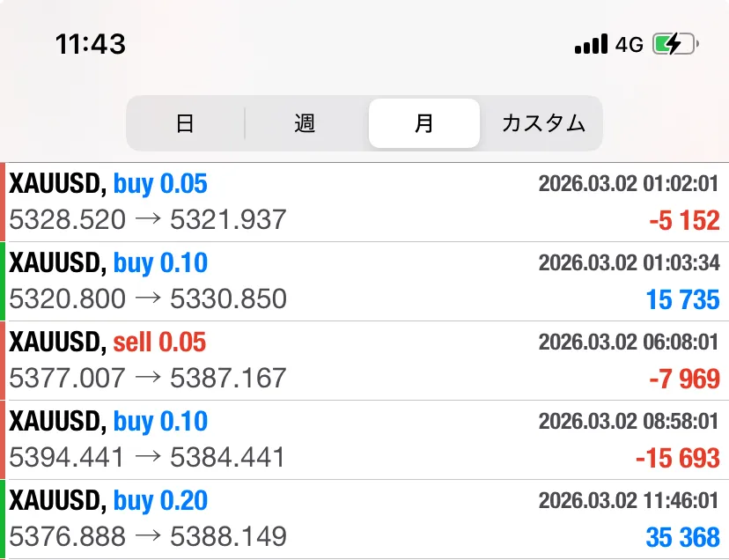729x560 pixels.
Task: Switch to the 日 (day) tab
Action: click(185, 123)
